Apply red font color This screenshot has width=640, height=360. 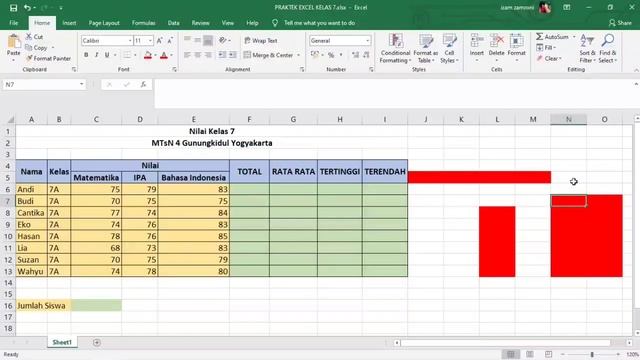click(x=164, y=55)
